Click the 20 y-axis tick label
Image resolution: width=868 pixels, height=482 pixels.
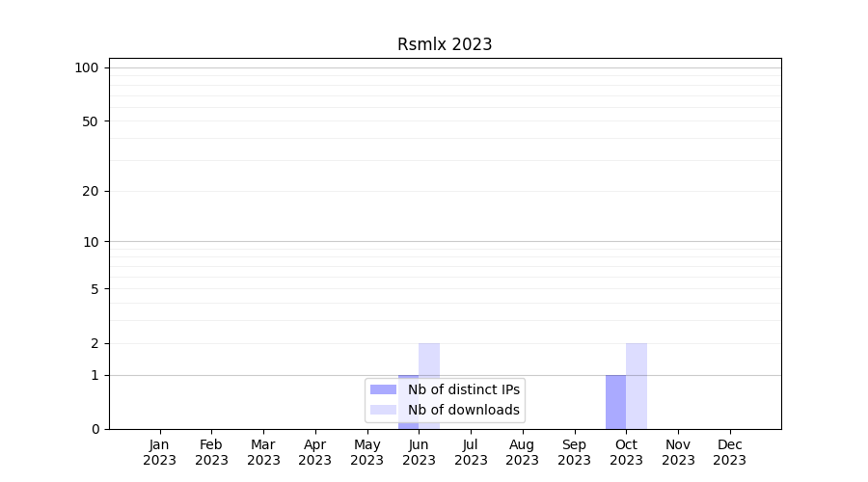pos(91,191)
